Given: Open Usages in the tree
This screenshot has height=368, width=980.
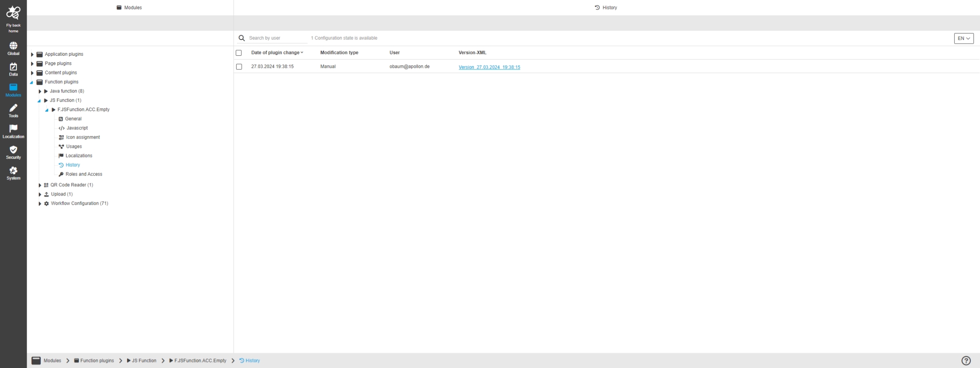Looking at the screenshot, I should (74, 147).
